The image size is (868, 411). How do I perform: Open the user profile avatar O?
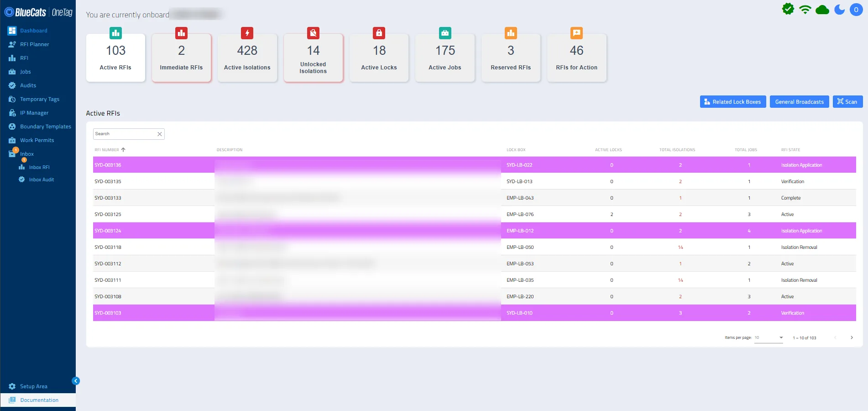click(x=856, y=10)
